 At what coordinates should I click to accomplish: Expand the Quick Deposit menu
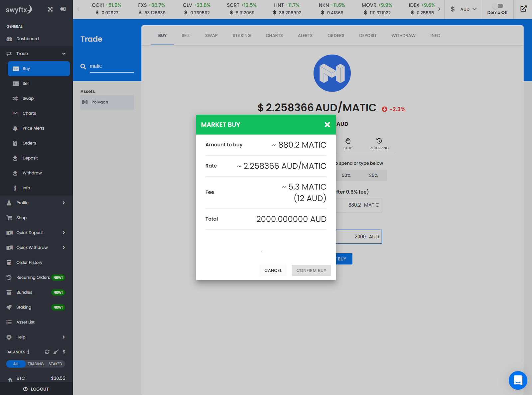(x=64, y=233)
